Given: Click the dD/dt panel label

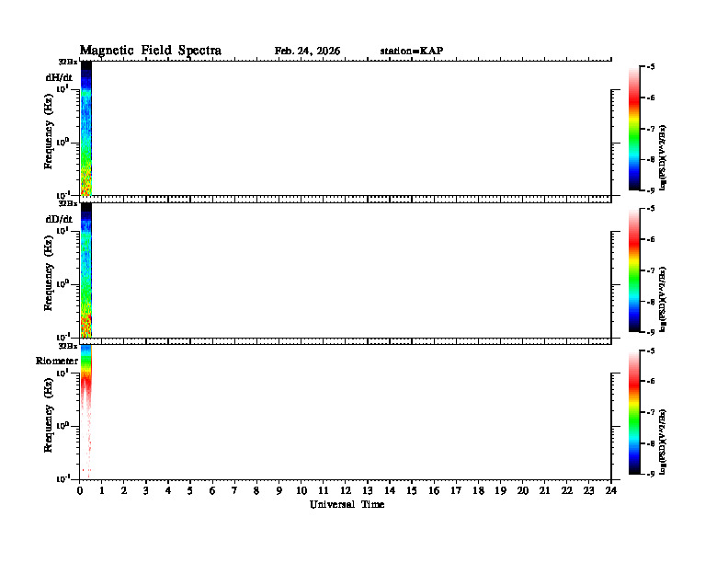Looking at the screenshot, I should click(59, 219).
